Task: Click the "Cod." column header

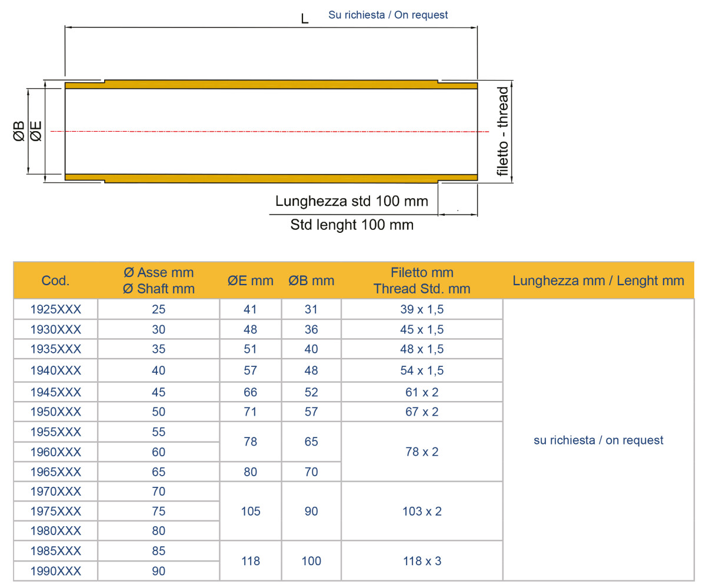Action: [55, 280]
